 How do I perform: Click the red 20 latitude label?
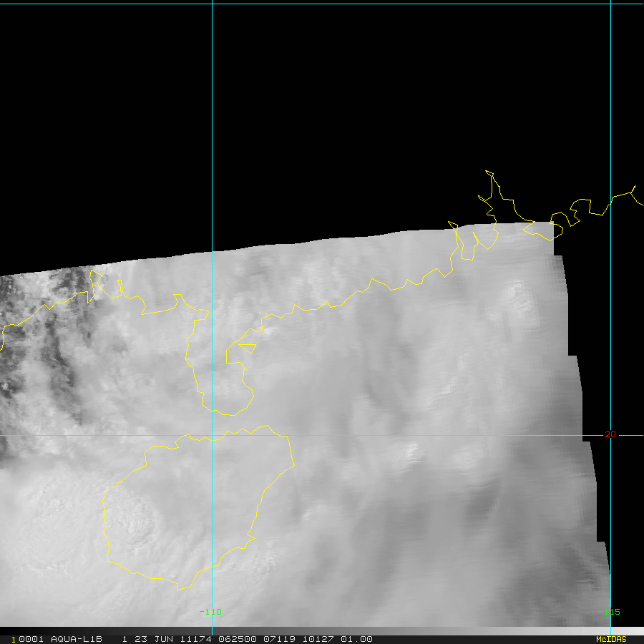coord(610,434)
